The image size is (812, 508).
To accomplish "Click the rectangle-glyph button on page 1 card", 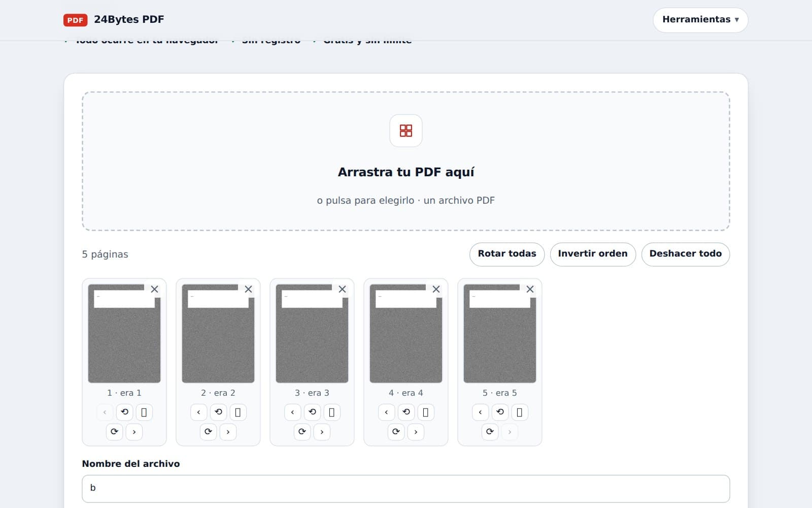I will (x=144, y=412).
